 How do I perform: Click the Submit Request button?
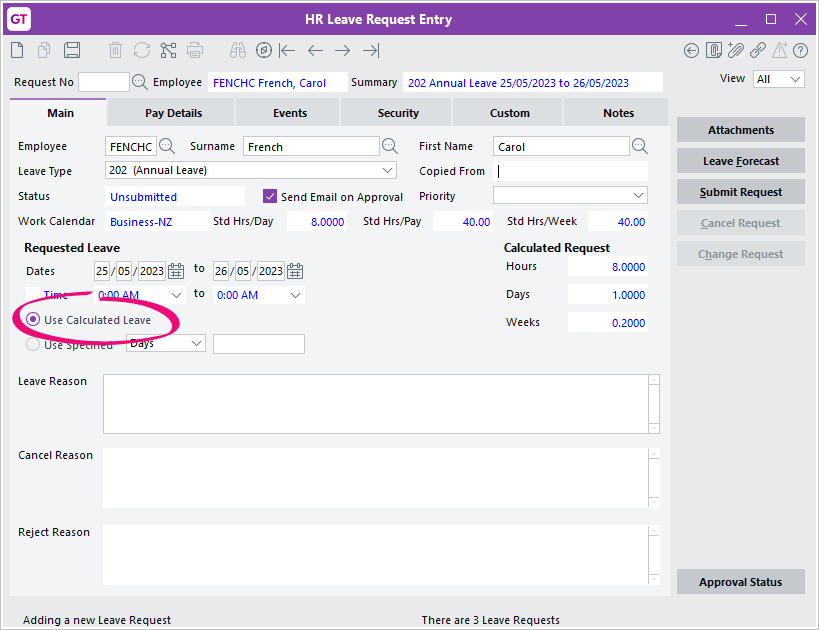point(740,192)
